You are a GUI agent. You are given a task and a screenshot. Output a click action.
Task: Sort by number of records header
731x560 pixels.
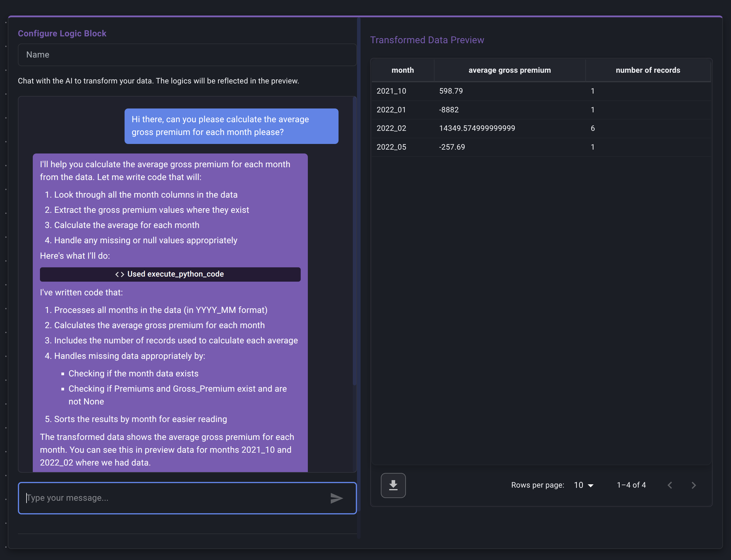(x=648, y=70)
